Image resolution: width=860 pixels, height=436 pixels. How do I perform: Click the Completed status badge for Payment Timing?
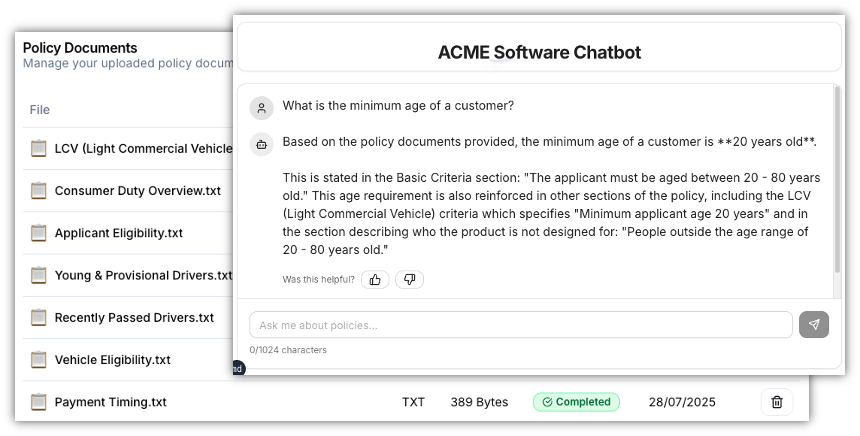pos(576,402)
